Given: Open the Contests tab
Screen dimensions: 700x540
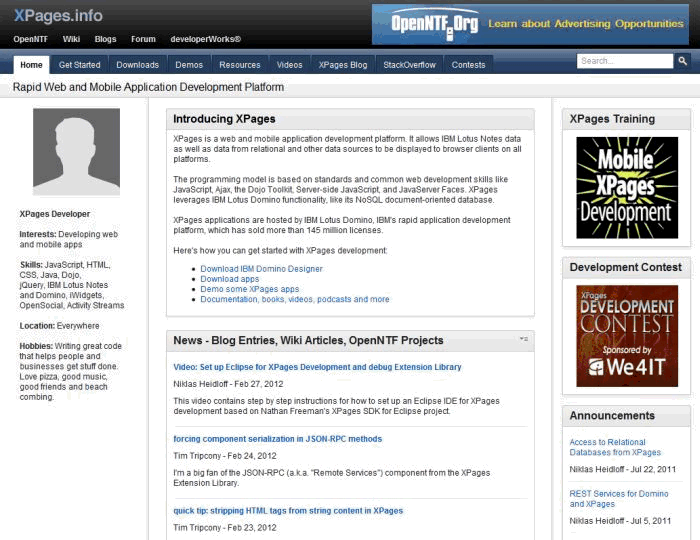Looking at the screenshot, I should pyautogui.click(x=468, y=65).
